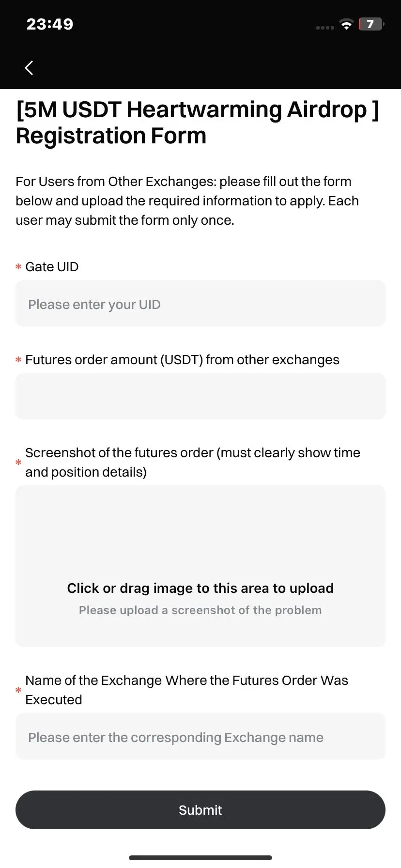Tap 'Please upload a screenshot of the problem' hint

click(x=200, y=610)
